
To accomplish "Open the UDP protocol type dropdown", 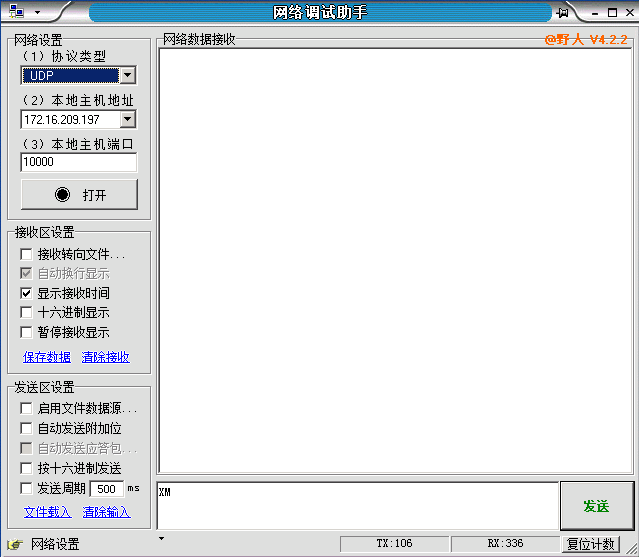I will [127, 75].
